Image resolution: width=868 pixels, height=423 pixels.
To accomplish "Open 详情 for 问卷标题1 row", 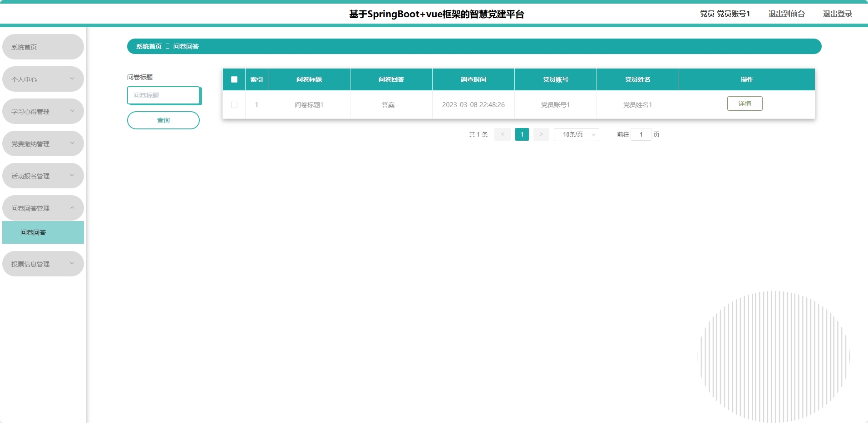I will point(745,103).
